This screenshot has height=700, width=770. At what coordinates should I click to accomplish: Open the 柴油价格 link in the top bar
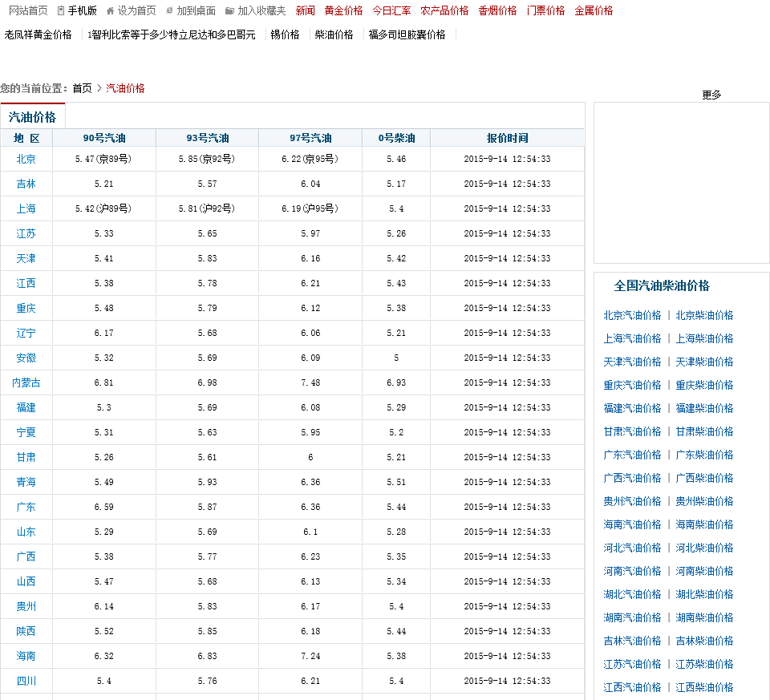pos(334,34)
